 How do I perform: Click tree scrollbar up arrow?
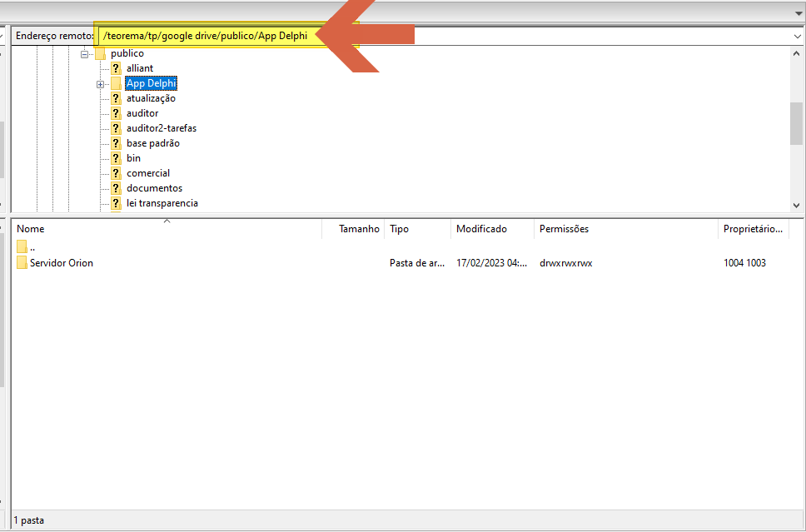(796, 53)
